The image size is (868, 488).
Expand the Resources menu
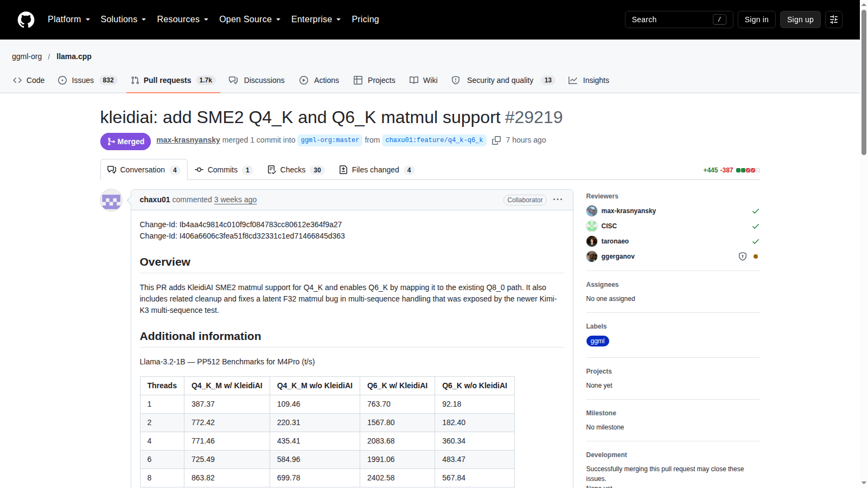tap(183, 20)
